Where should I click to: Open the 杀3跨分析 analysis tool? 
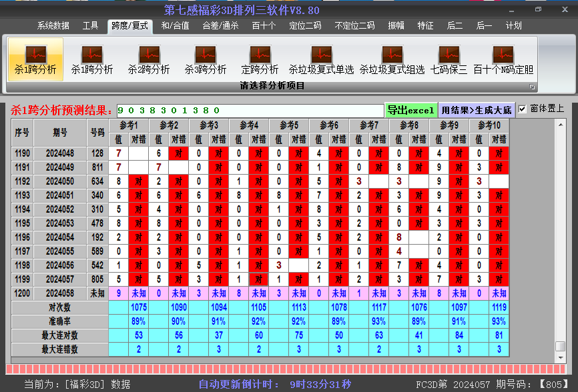206,59
